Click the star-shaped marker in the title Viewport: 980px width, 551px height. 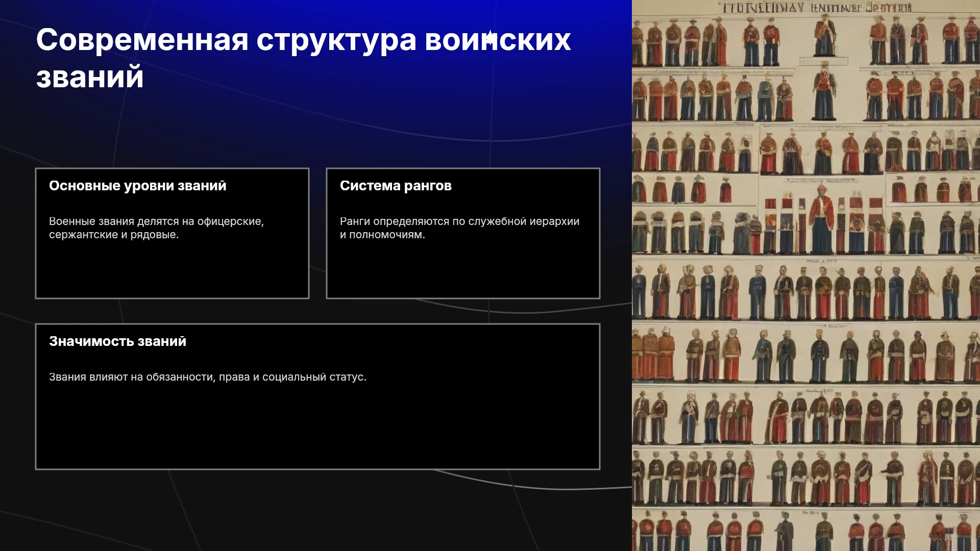coord(490,38)
